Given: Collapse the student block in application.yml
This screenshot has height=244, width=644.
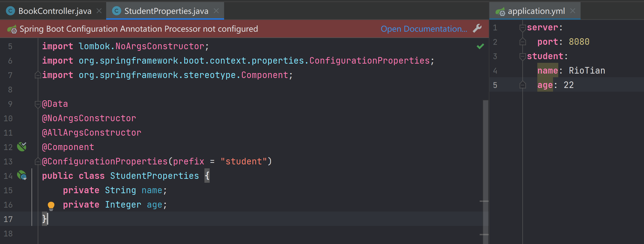Looking at the screenshot, I should click(523, 57).
